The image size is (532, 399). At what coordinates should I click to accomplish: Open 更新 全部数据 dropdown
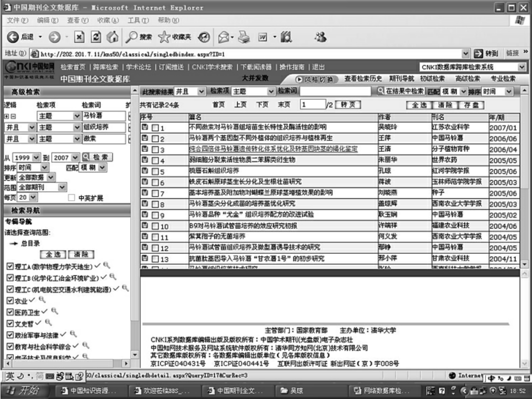click(x=51, y=177)
